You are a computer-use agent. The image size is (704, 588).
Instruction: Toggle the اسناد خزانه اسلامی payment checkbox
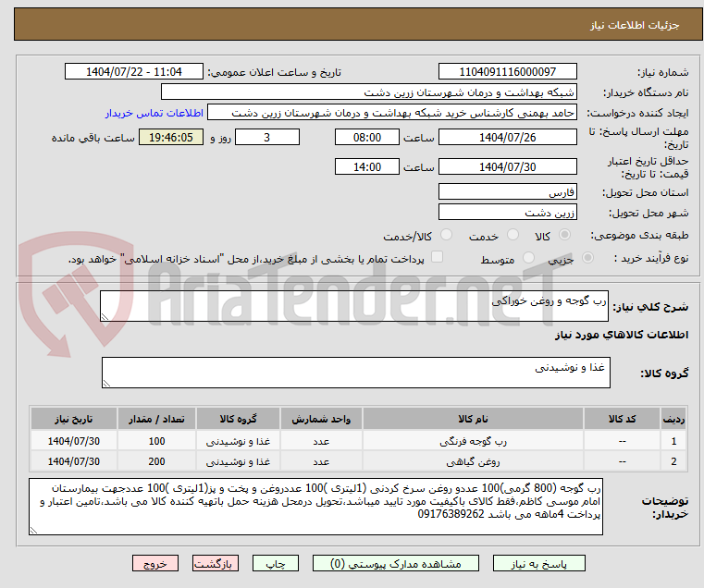pos(437,257)
